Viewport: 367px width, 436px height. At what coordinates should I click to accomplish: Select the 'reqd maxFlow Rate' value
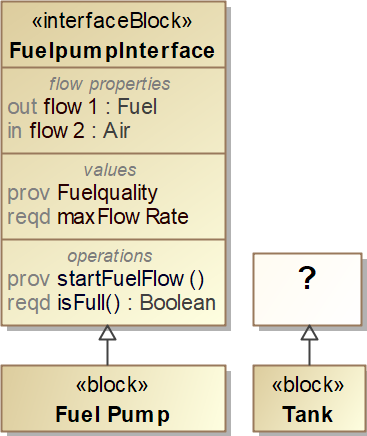[x=98, y=217]
